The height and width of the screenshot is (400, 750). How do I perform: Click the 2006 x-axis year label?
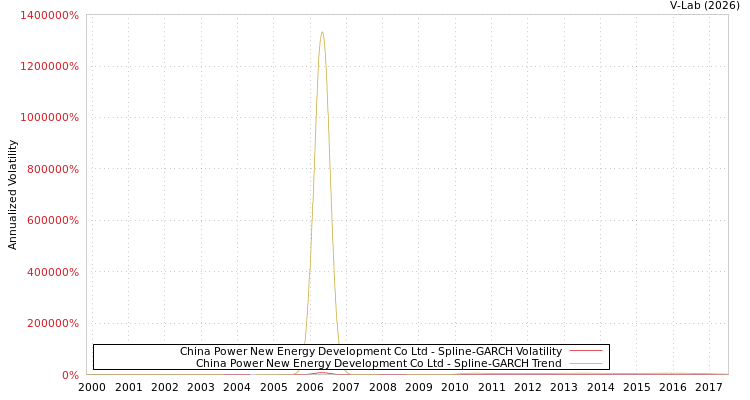click(310, 387)
